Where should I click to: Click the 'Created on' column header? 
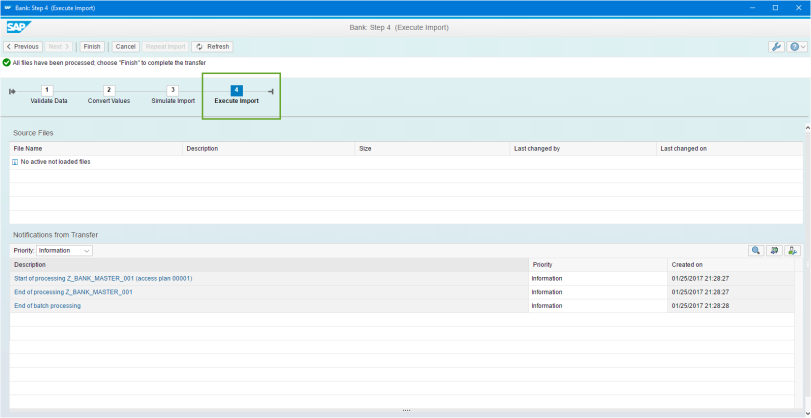731,264
